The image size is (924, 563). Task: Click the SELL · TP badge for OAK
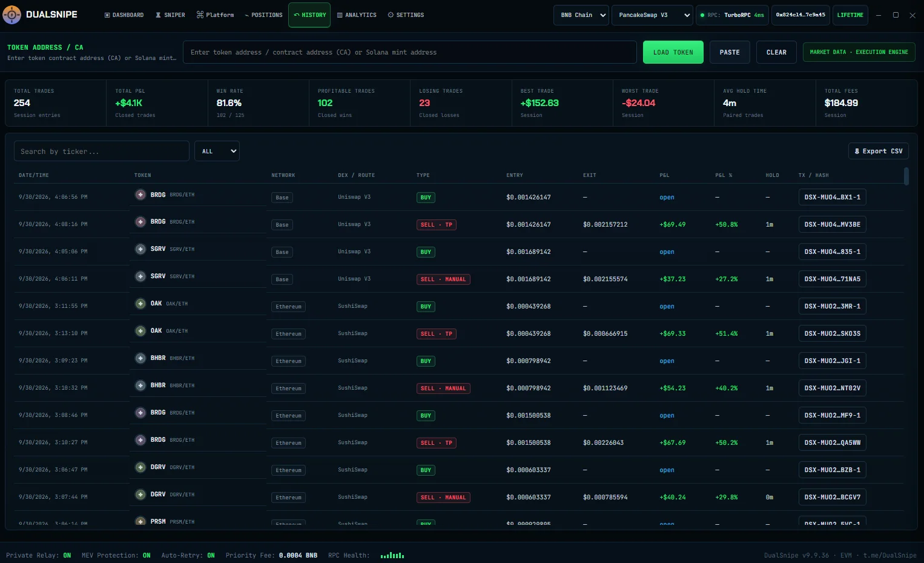click(x=436, y=334)
